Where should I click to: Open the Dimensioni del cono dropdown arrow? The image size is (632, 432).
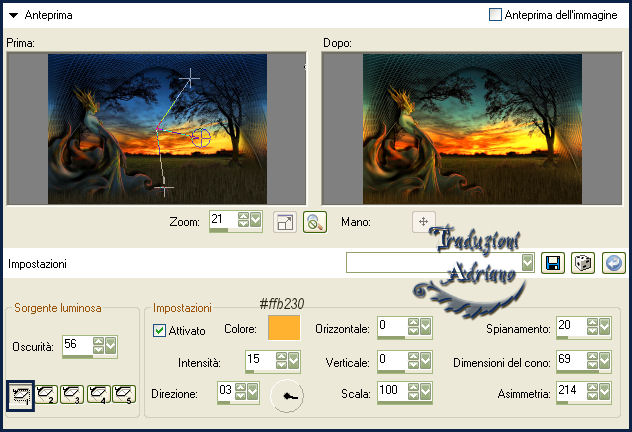(x=605, y=360)
